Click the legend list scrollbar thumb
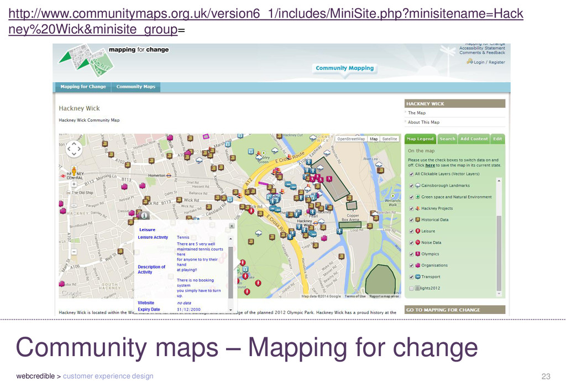Viewport: 566px width, 392px height. (499, 253)
